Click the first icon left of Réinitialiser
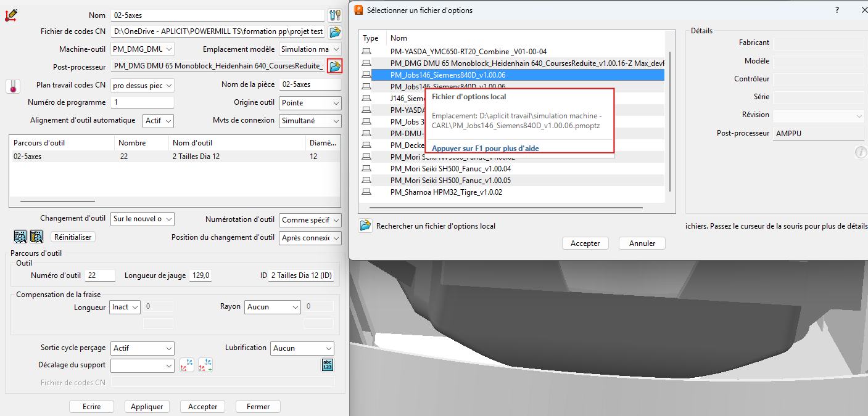Image resolution: width=868 pixels, height=416 pixels. 20,237
